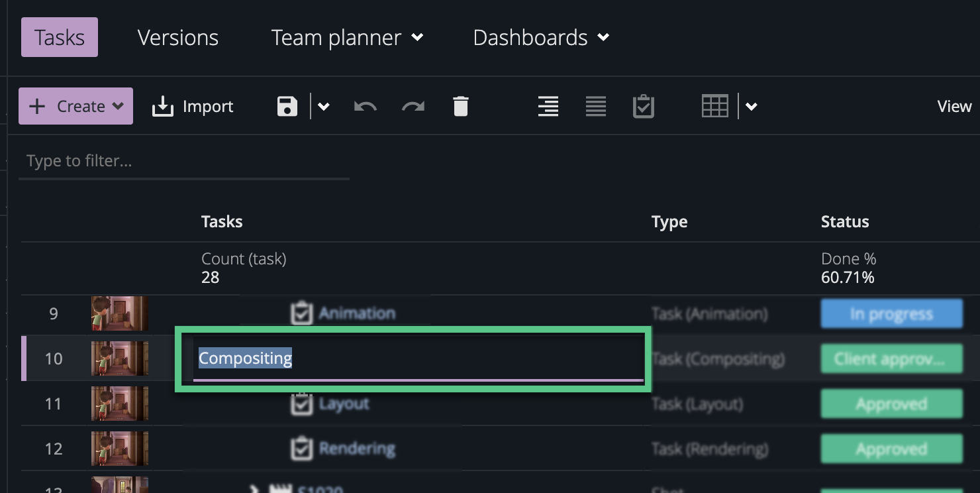Click the Import button

193,107
